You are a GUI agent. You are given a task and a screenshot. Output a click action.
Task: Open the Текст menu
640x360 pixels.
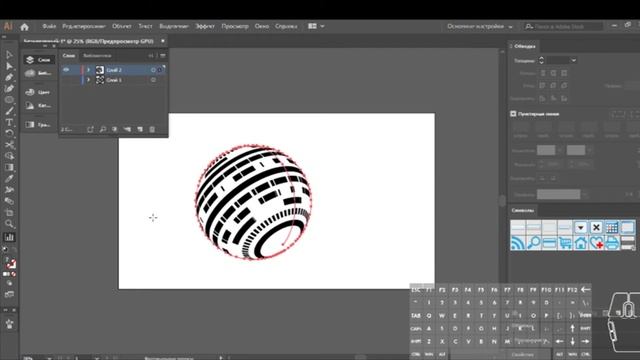pos(145,26)
